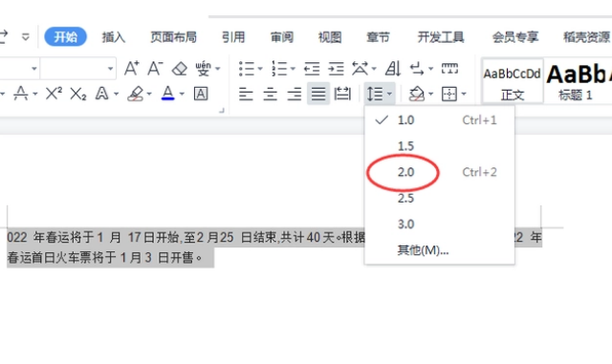This screenshot has width=612, height=364.
Task: Open the font size dropdown
Action: pos(111,69)
